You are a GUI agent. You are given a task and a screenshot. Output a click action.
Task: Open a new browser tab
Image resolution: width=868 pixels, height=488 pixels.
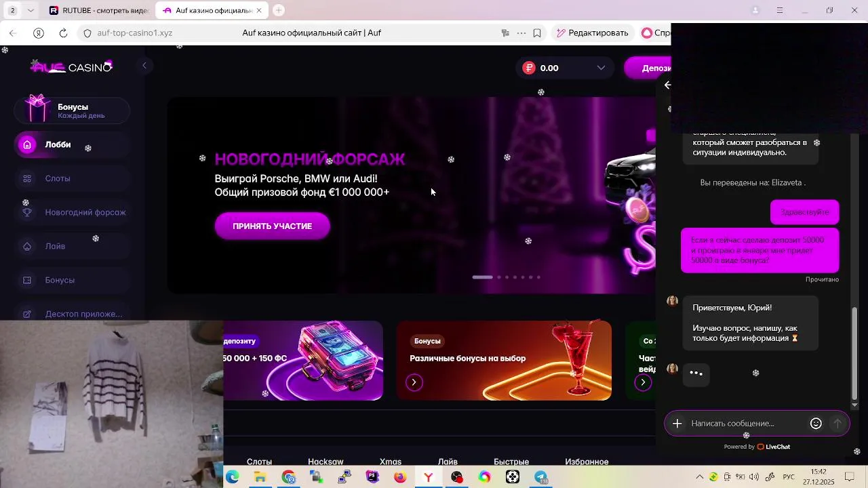[279, 10]
